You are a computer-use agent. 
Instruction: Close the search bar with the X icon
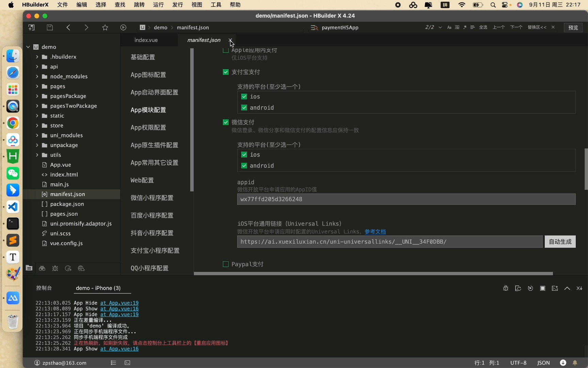553,28
